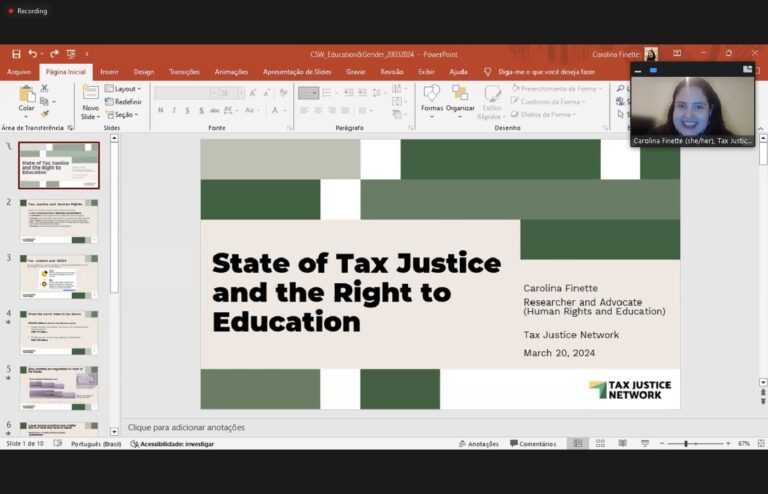The height and width of the screenshot is (494, 768).
Task: Open Estilos Rápidos gallery
Action: [x=491, y=102]
